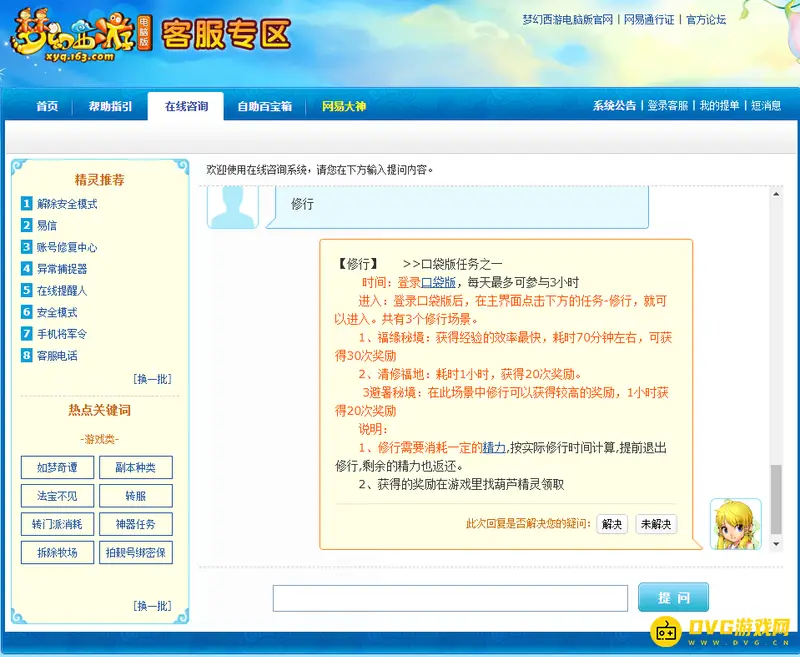The width and height of the screenshot is (800, 657).
Task: Click the chat scrollbar up arrow
Action: [x=776, y=194]
